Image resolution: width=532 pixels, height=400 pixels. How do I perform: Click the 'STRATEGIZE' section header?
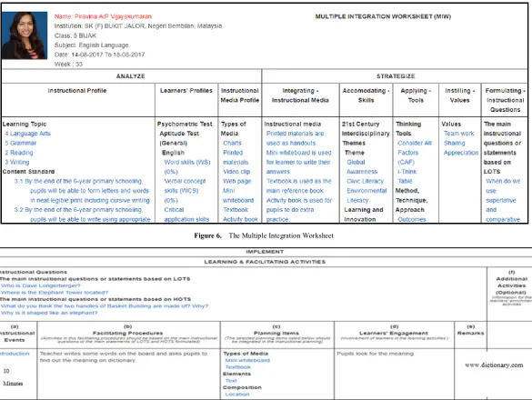396,76
